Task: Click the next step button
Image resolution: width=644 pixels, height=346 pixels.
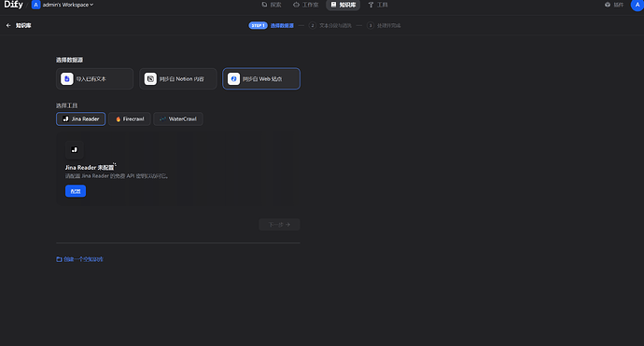Action: (279, 225)
